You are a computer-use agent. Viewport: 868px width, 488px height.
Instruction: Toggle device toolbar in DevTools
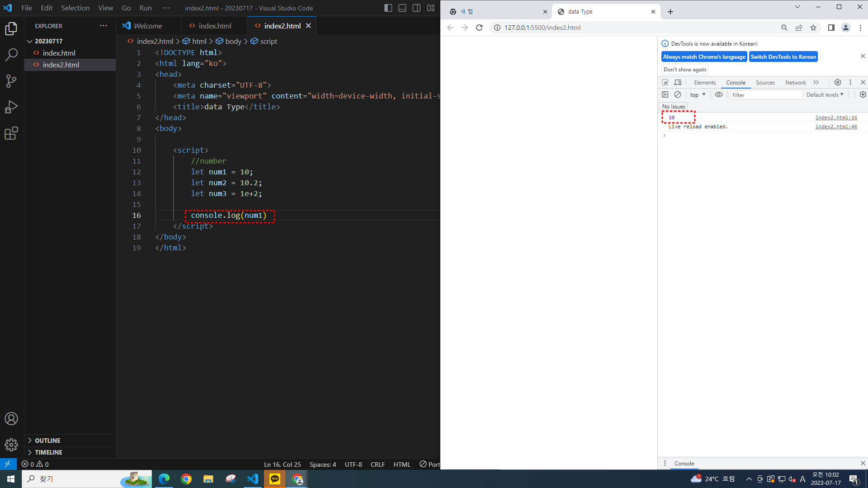(678, 82)
